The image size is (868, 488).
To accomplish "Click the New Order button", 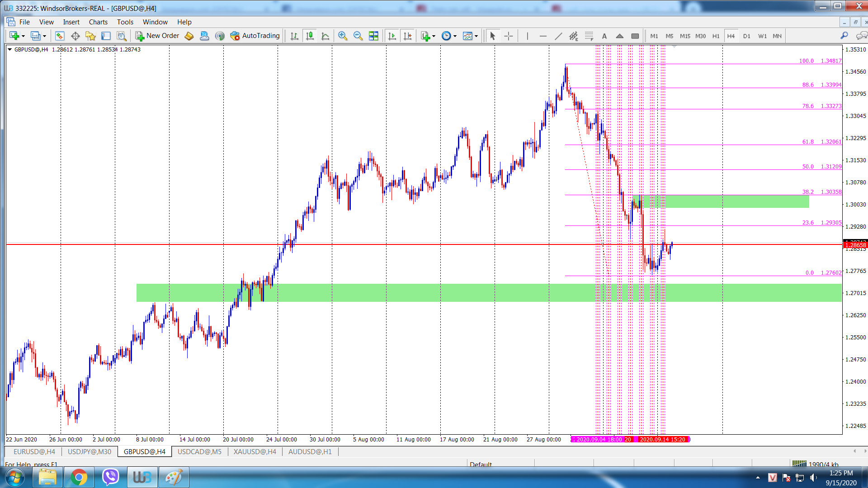I will point(157,36).
